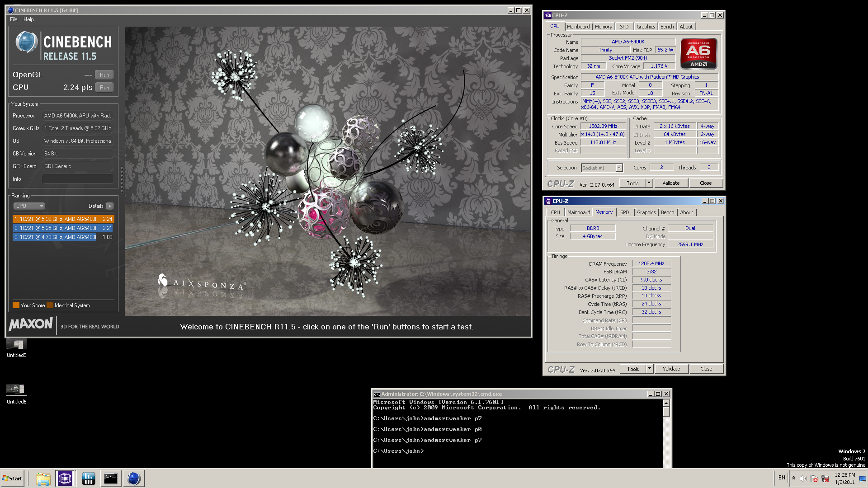
Task: Open the Windows Start menu
Action: click(x=12, y=479)
